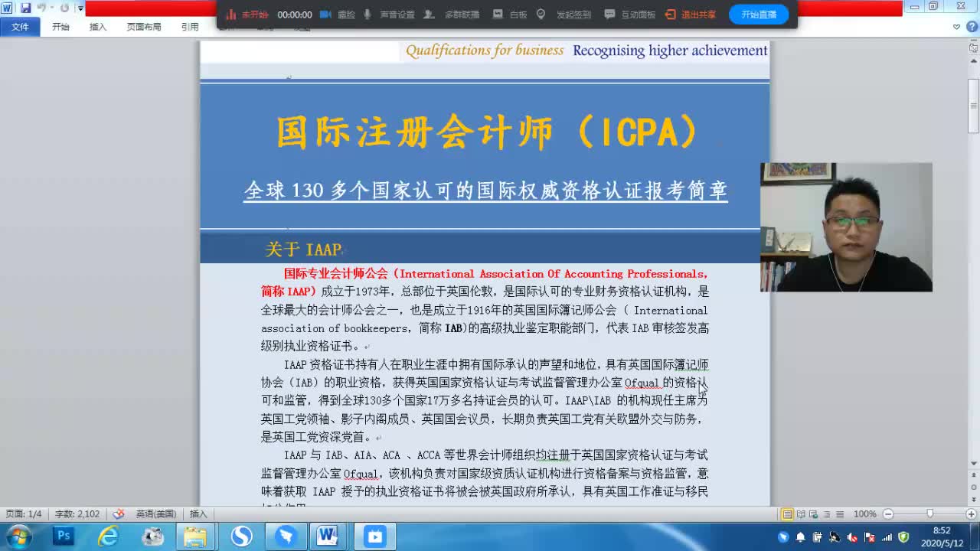Image resolution: width=980 pixels, height=551 pixels.
Task: Open the 互动面板 interaction panel
Action: click(629, 15)
